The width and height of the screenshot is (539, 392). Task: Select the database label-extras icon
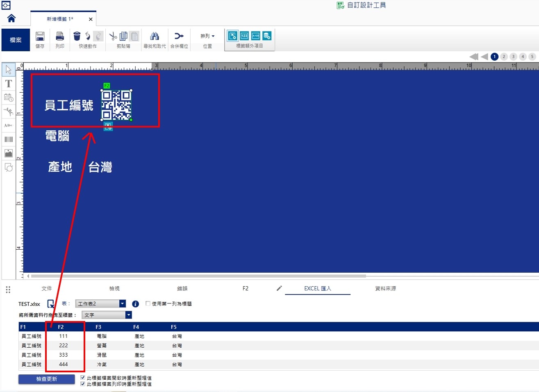[267, 36]
